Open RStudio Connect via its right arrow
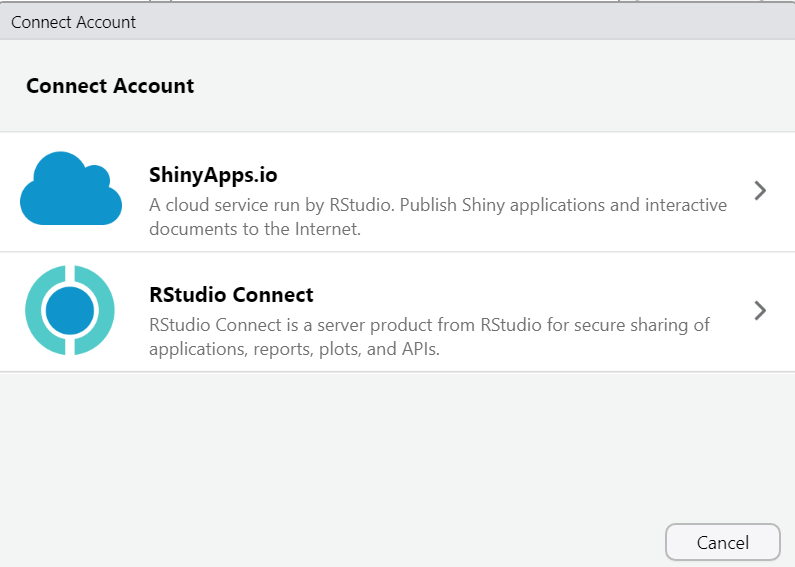The image size is (795, 567). point(760,311)
